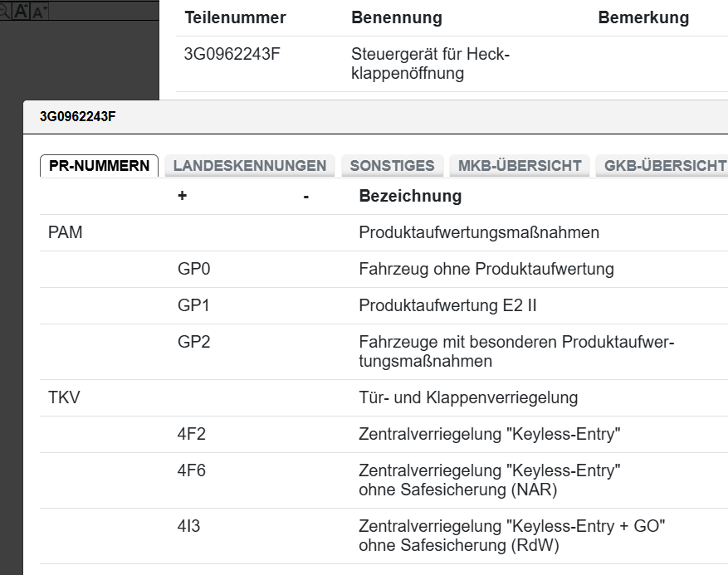Select the MKB-ÜBERSICHT tab
Image resolution: width=728 pixels, height=575 pixels.
coord(520,166)
